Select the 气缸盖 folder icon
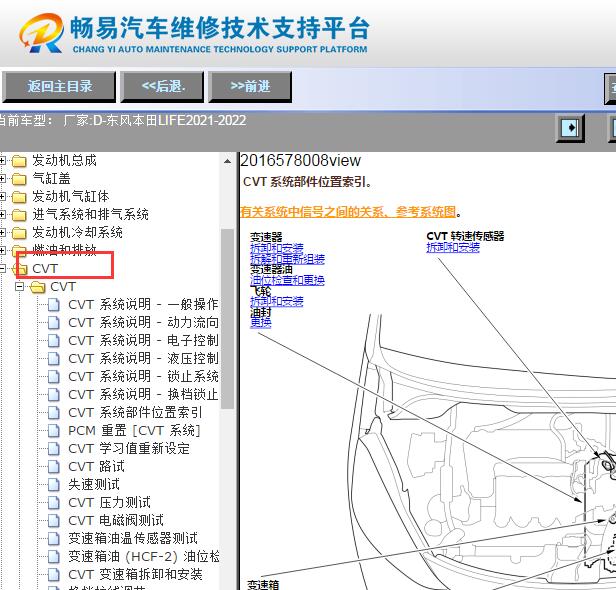 tap(19, 179)
